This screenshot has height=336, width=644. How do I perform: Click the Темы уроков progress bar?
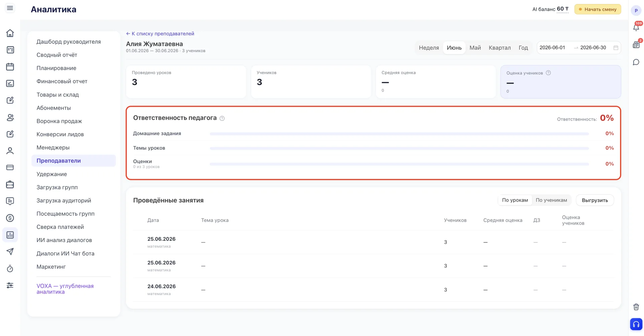pyautogui.click(x=399, y=148)
